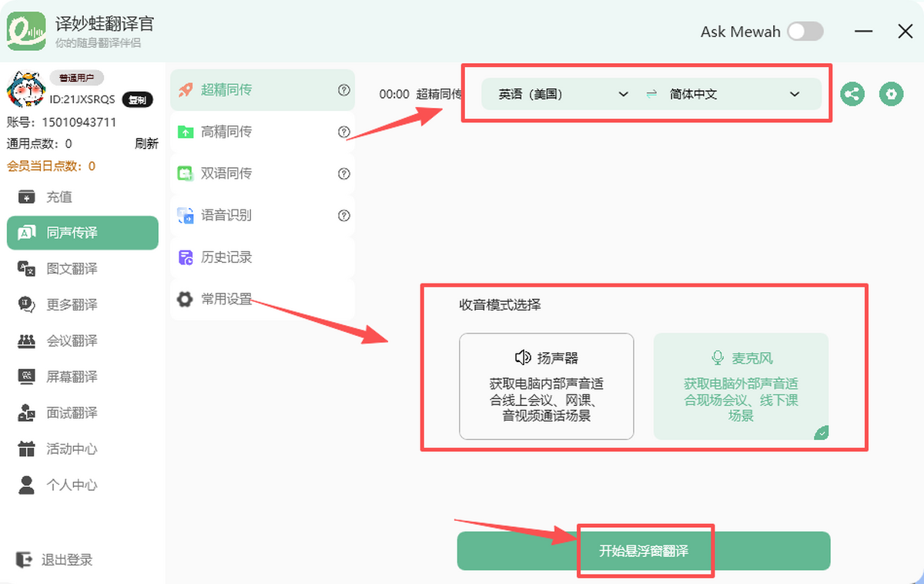Open the 历史记录 tab
The width and height of the screenshot is (924, 584).
pos(226,257)
